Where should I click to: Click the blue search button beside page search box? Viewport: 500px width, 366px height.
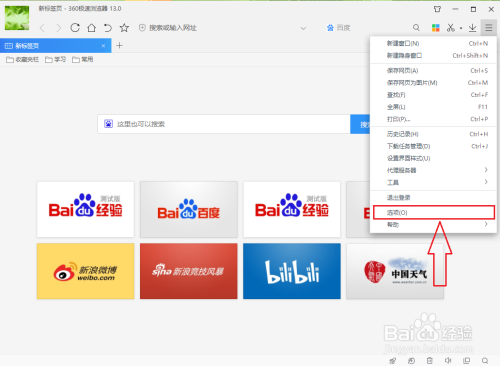point(360,124)
